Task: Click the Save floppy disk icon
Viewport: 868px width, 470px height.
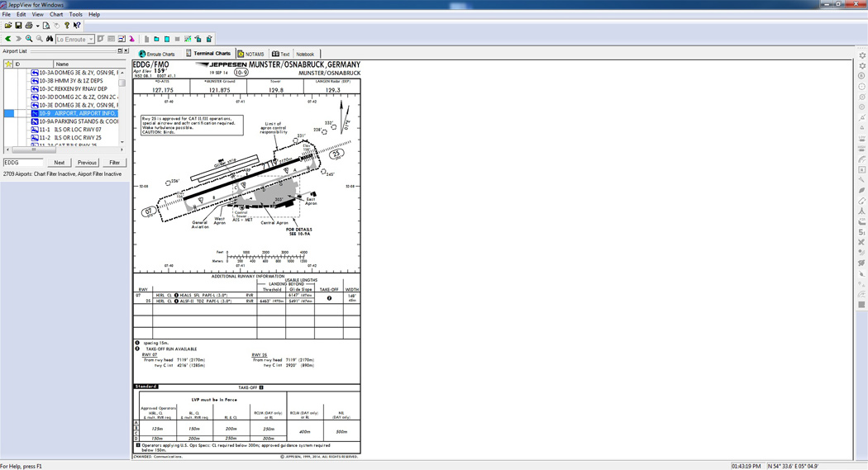Action: point(18,26)
